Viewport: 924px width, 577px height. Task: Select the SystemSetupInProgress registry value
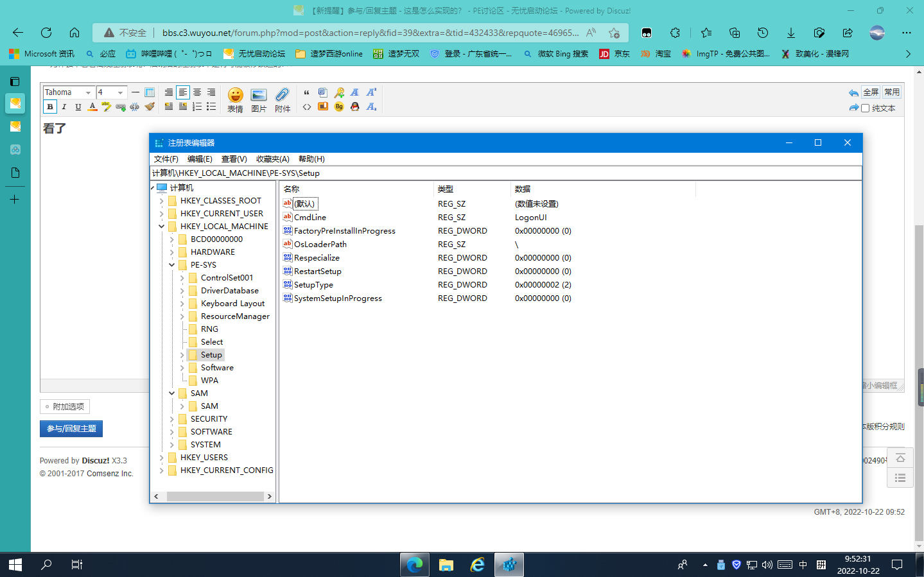coord(338,298)
